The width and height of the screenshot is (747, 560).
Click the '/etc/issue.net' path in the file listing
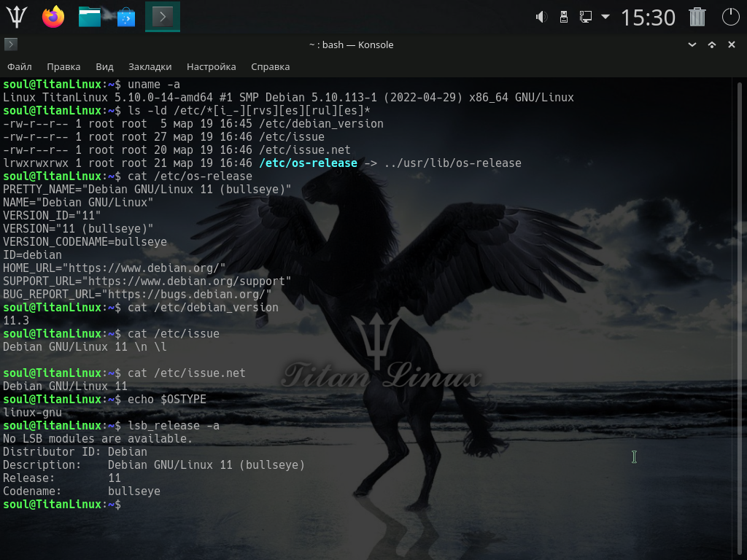[305, 150]
